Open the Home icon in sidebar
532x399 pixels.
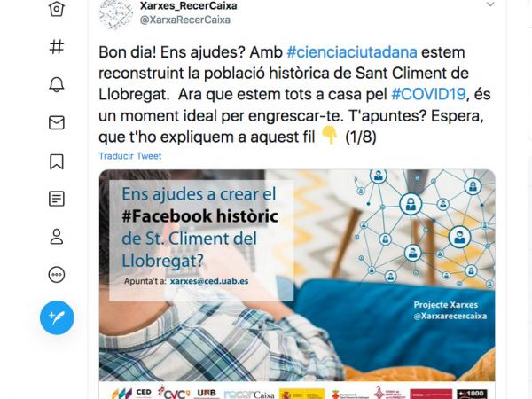tap(57, 8)
